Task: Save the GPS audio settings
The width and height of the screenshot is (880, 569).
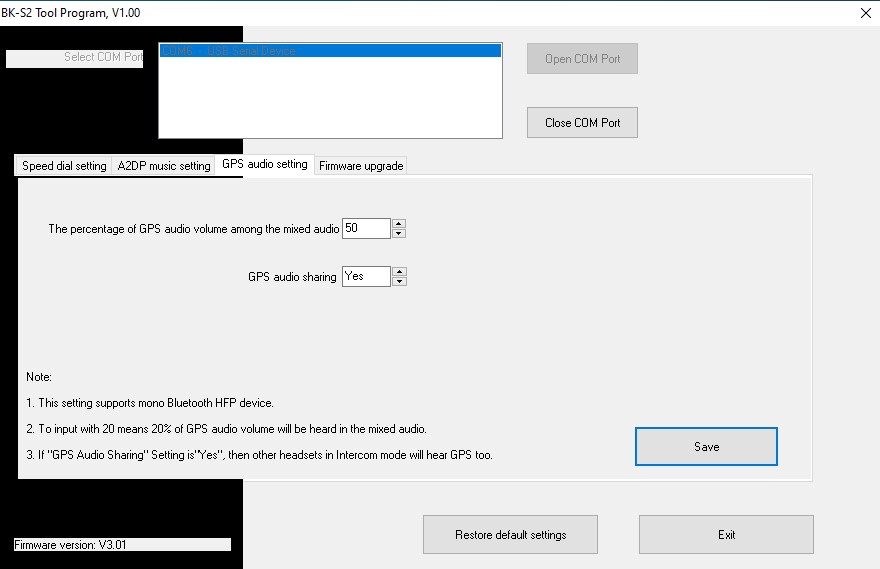Action: point(706,447)
